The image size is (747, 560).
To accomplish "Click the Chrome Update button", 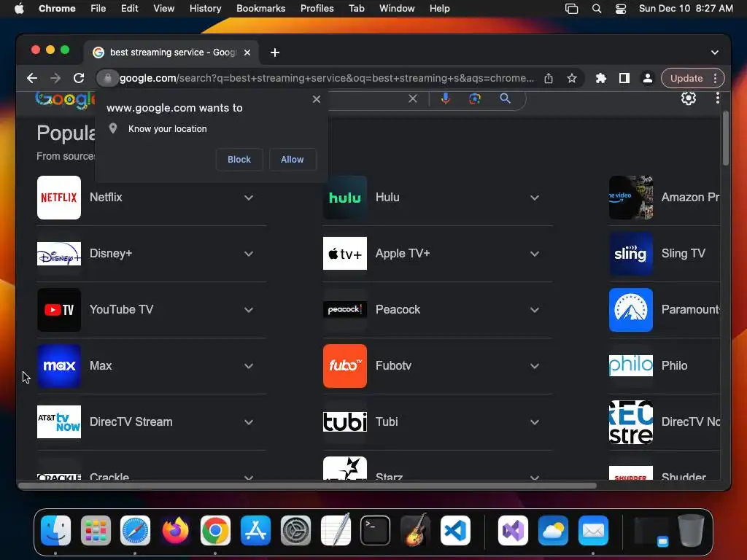I will click(686, 78).
